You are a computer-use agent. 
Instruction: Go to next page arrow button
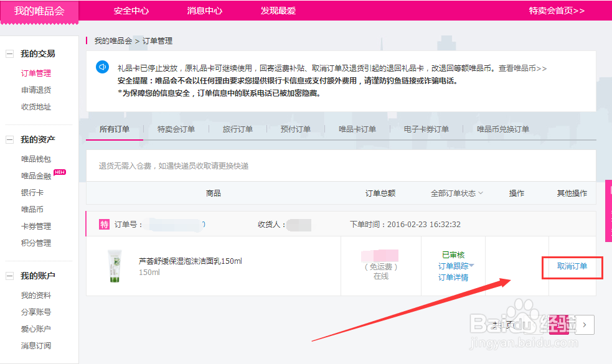584,325
